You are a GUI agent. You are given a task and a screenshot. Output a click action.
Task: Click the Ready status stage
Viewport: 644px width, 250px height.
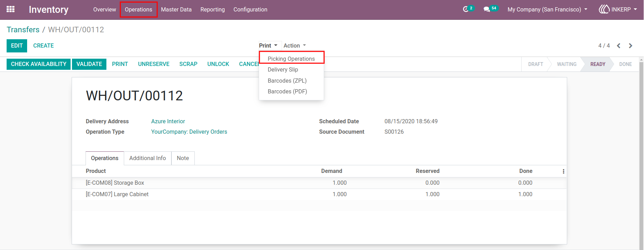(x=598, y=64)
